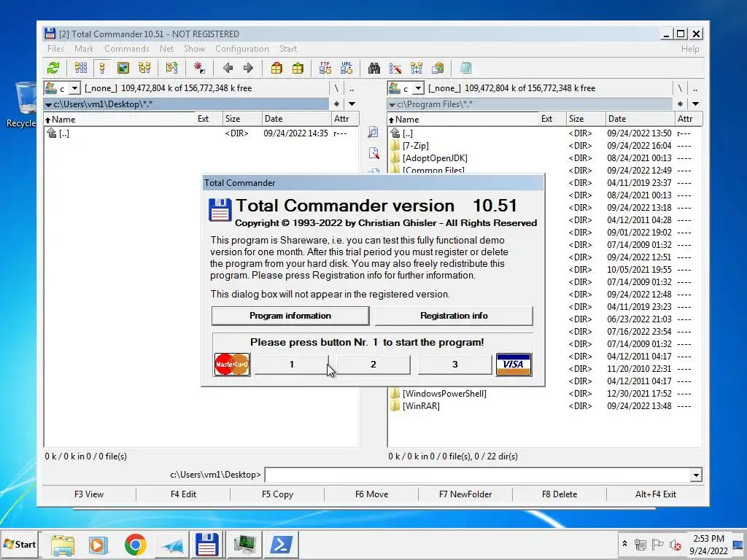Open the Start menu in the menu bar
Screen dimensions: 747x560
(x=288, y=49)
